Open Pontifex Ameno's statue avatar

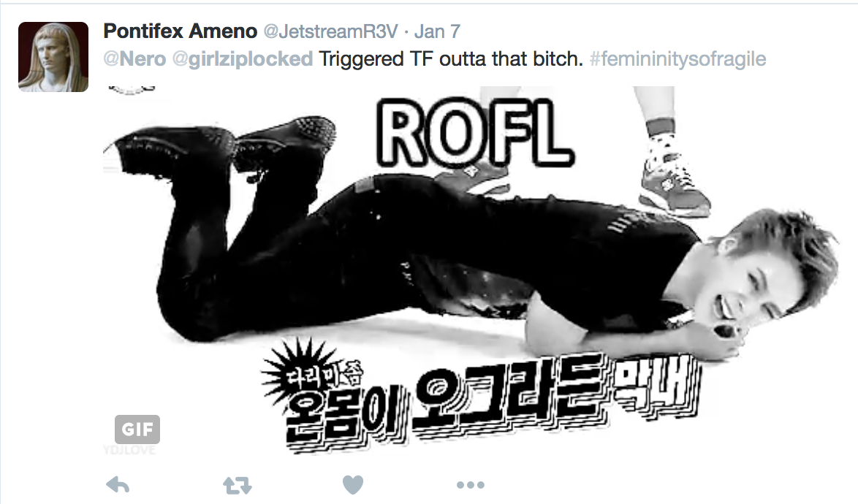[x=53, y=57]
